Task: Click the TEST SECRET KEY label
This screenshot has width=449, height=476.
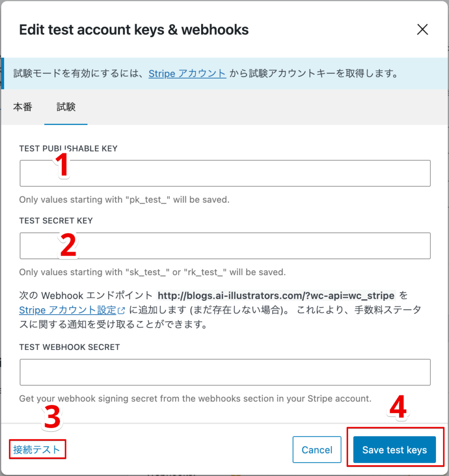Action: [x=56, y=221]
